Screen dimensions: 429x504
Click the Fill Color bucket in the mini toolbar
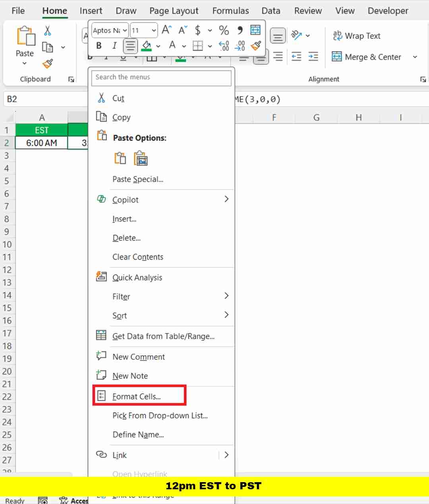[147, 46]
